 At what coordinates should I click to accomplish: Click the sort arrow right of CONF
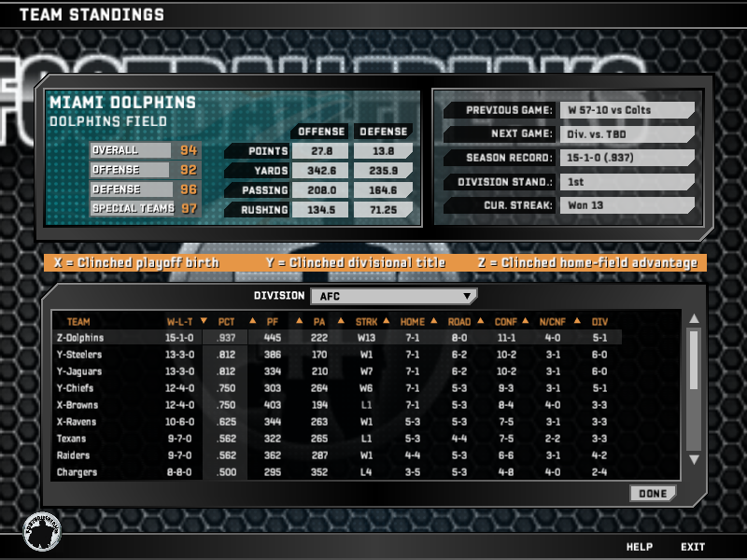click(x=526, y=320)
